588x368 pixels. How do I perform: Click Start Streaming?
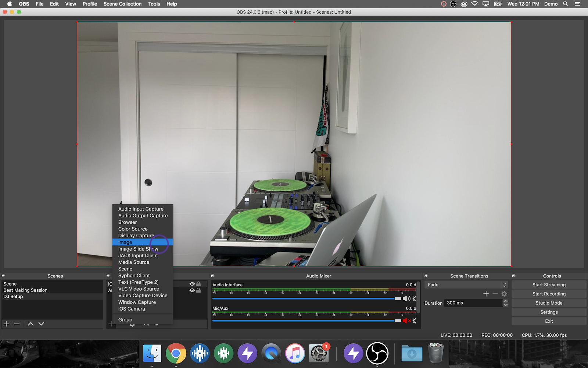[549, 285]
